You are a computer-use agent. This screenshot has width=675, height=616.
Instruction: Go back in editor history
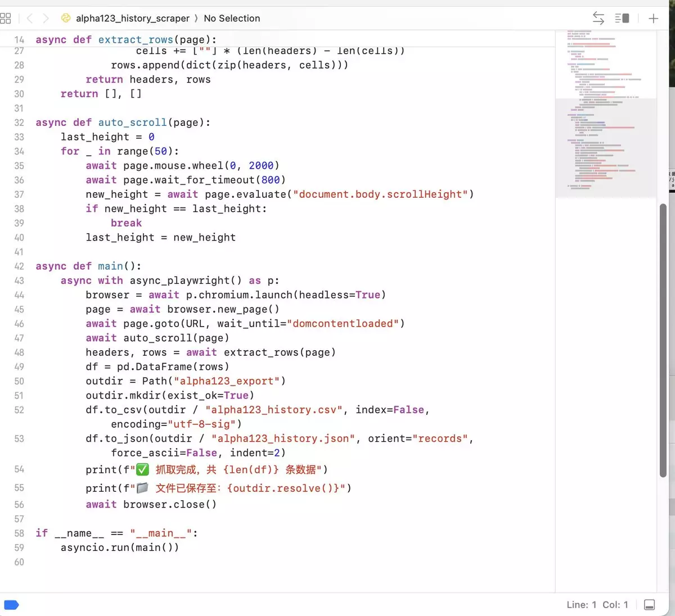coord(30,19)
